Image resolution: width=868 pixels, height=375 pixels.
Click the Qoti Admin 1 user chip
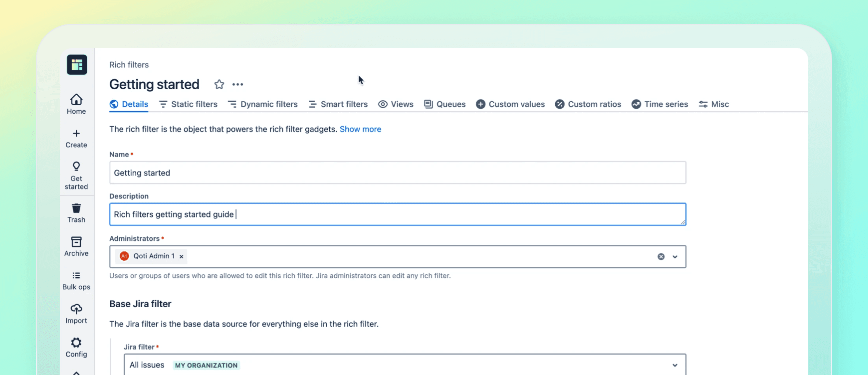click(x=151, y=256)
